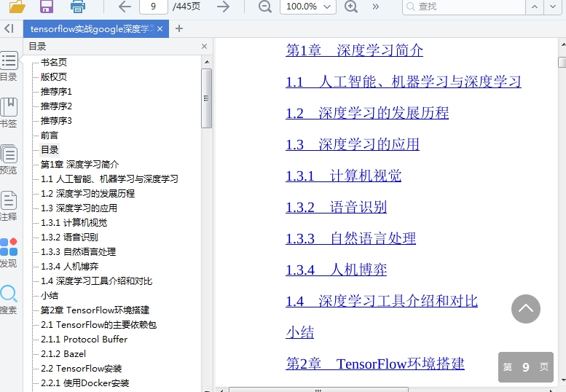Find next match with down chevron

tap(553, 7)
